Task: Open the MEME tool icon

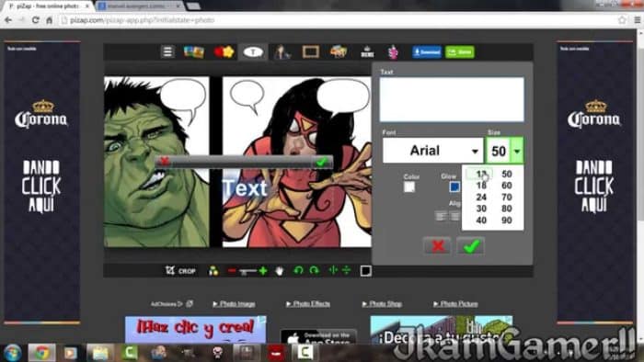Action: click(x=367, y=52)
